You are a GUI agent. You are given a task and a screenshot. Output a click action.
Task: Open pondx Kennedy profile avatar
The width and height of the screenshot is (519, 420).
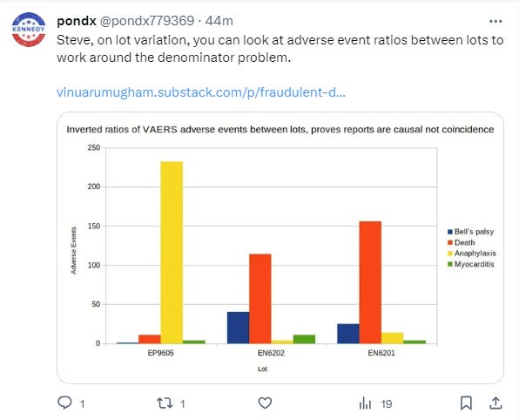coord(29,30)
